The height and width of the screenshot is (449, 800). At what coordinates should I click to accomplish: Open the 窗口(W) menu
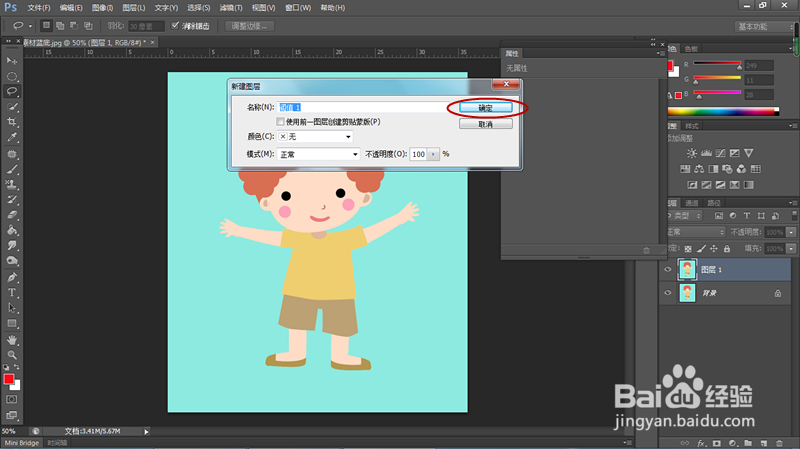[x=298, y=8]
